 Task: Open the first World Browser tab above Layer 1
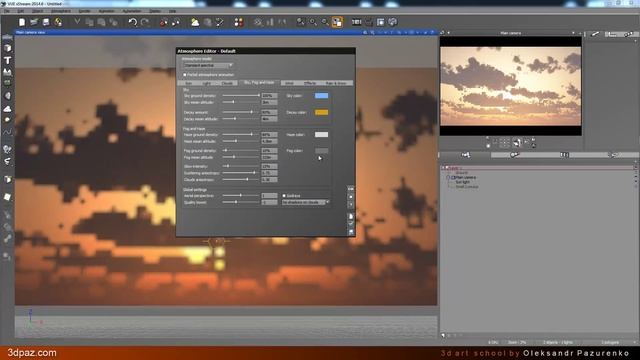click(465, 155)
